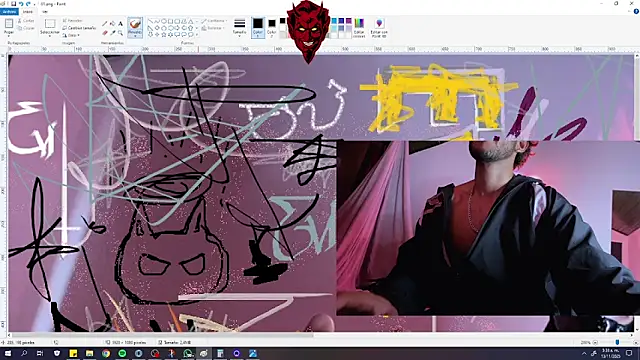Open the notification center icon

tap(629, 353)
